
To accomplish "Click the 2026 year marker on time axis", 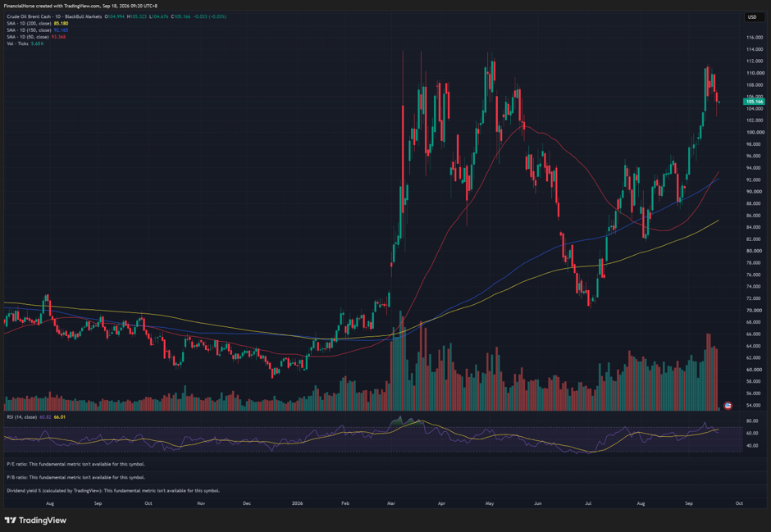I will coord(297,503).
